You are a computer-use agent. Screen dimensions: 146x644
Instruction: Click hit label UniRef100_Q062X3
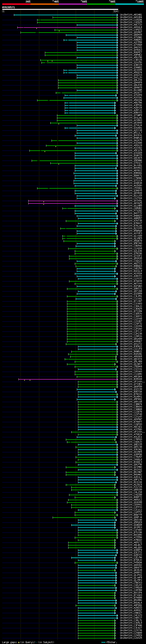click(x=131, y=75)
